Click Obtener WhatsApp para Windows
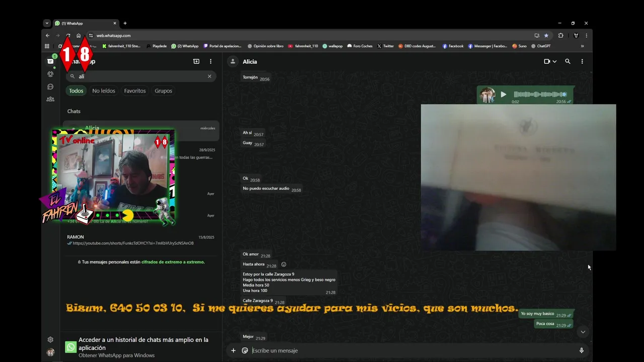The image size is (644, 362). (116, 355)
